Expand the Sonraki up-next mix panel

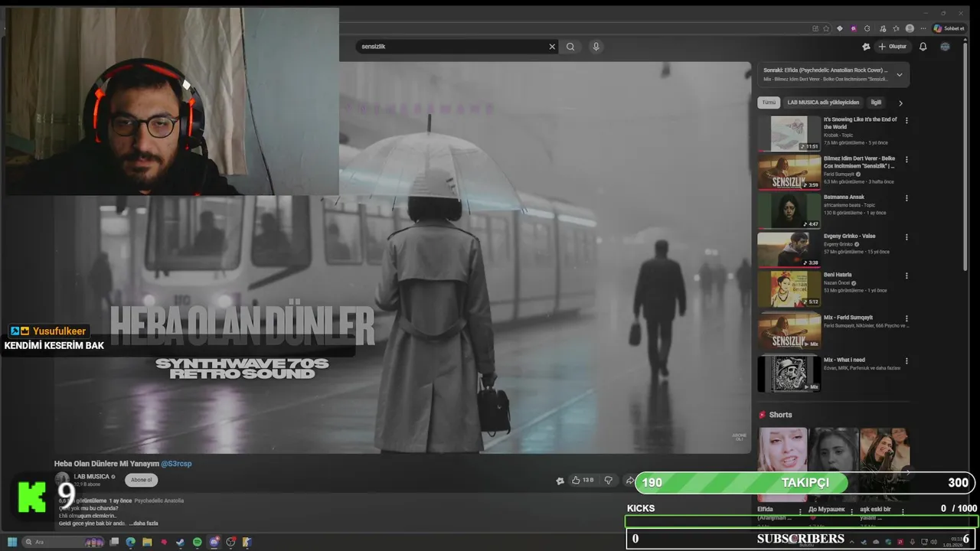tap(899, 74)
